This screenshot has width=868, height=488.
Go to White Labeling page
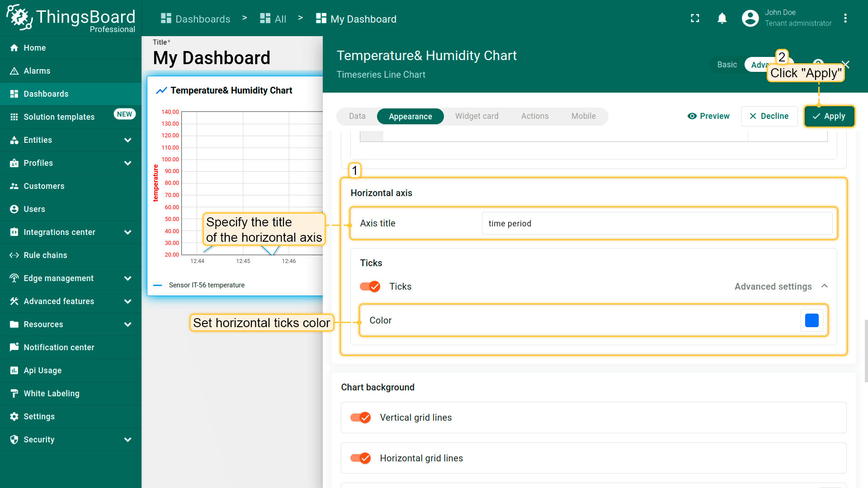51,394
